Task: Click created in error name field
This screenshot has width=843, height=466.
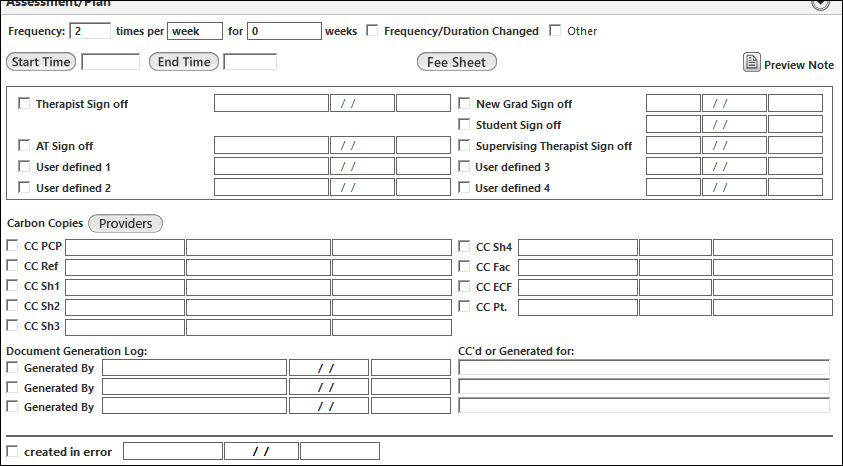Action: [173, 451]
